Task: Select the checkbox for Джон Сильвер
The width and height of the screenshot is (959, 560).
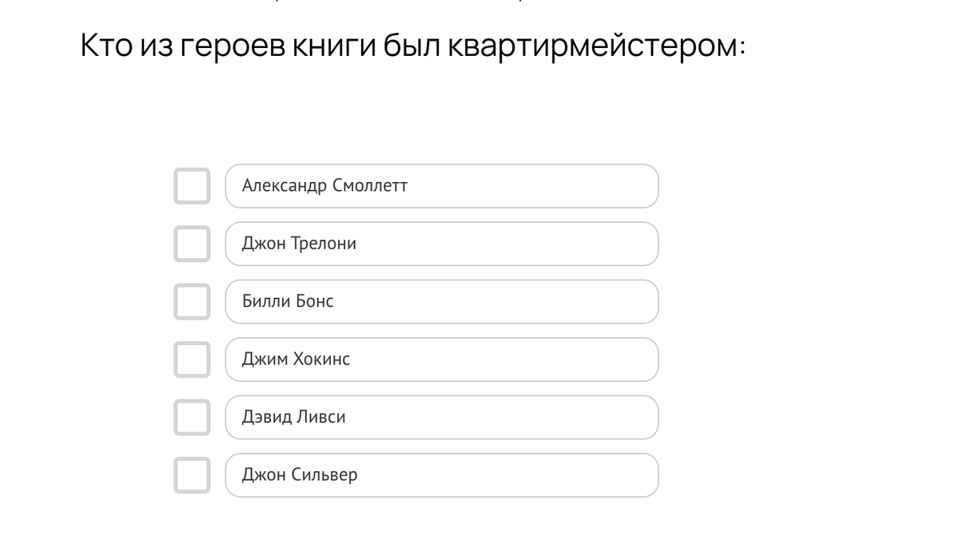Action: pyautogui.click(x=192, y=475)
